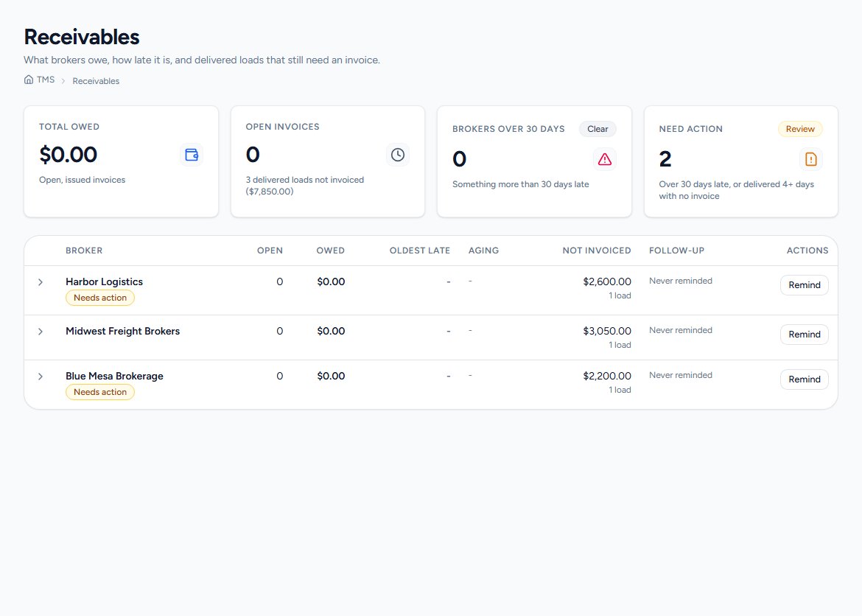The height and width of the screenshot is (616, 862).
Task: Click the Follow-up column header
Action: pos(677,251)
